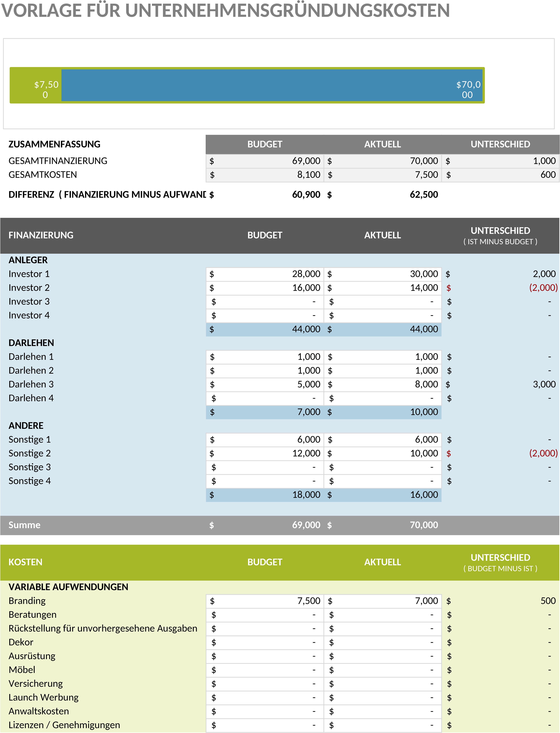Select Darlehen 3 budget cell 5,000

[265, 385]
